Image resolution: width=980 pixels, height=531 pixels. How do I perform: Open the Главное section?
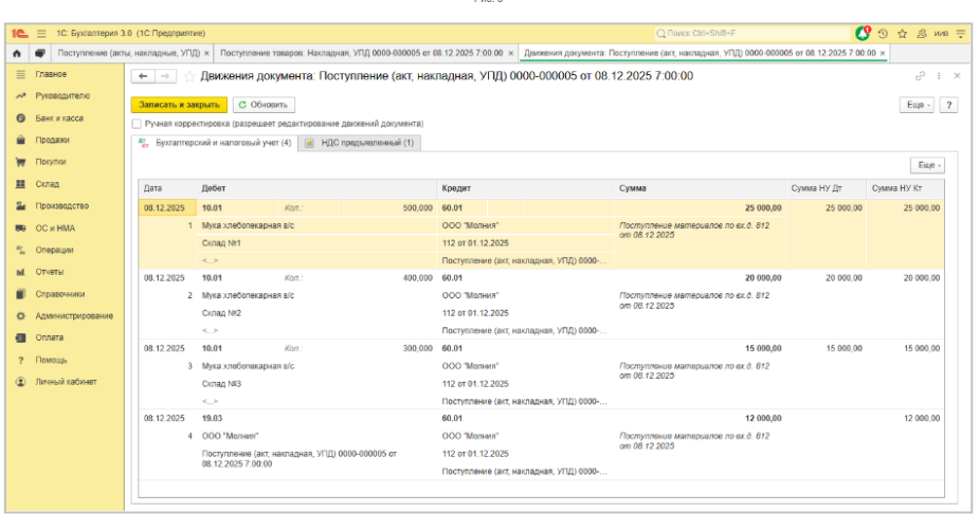(x=51, y=74)
